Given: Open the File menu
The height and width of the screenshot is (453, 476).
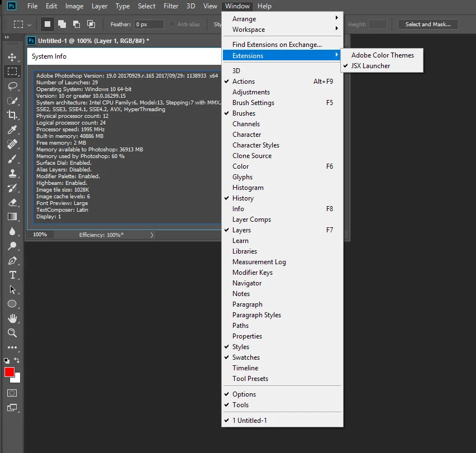Looking at the screenshot, I should coord(32,6).
